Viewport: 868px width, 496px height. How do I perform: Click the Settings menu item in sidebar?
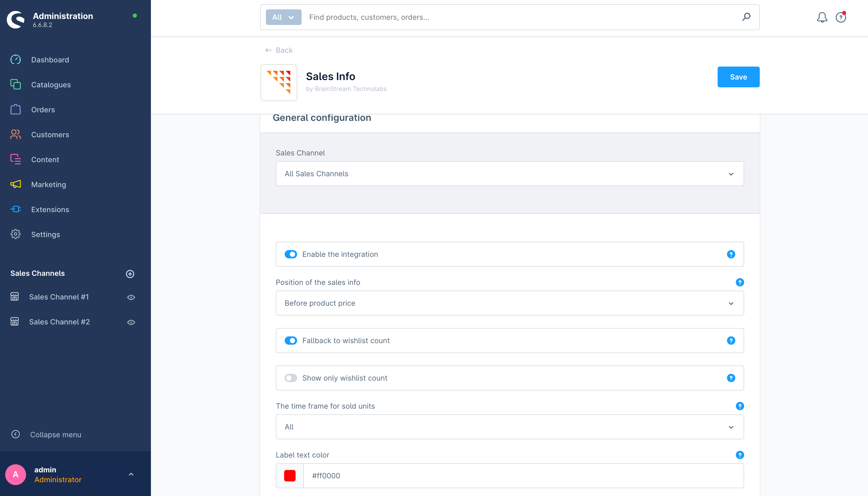[45, 234]
